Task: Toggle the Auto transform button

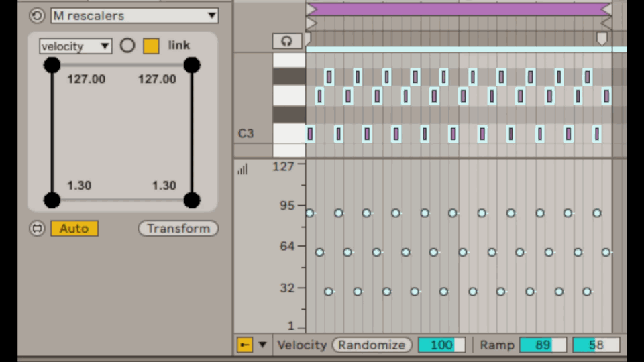Action: 74,229
